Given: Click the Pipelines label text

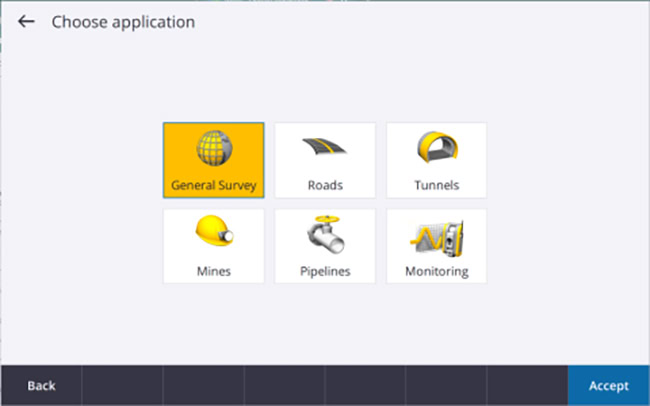Looking at the screenshot, I should coord(325,271).
